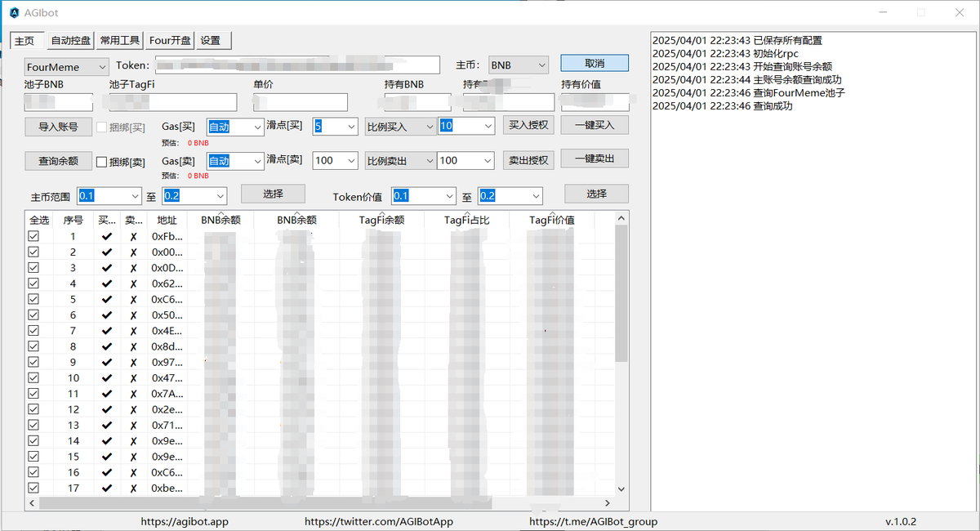The height and width of the screenshot is (531, 980).
Task: Click the Token address input field
Action: 298,65
